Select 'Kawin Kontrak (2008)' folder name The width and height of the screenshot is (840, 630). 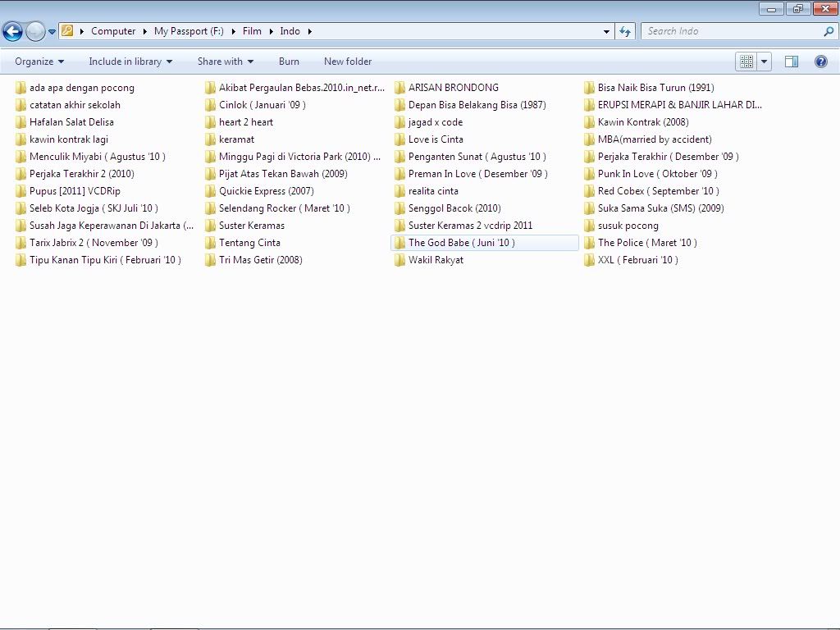point(643,122)
